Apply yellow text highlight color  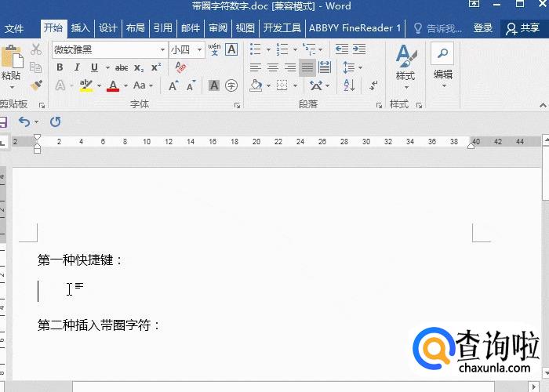pyautogui.click(x=86, y=85)
